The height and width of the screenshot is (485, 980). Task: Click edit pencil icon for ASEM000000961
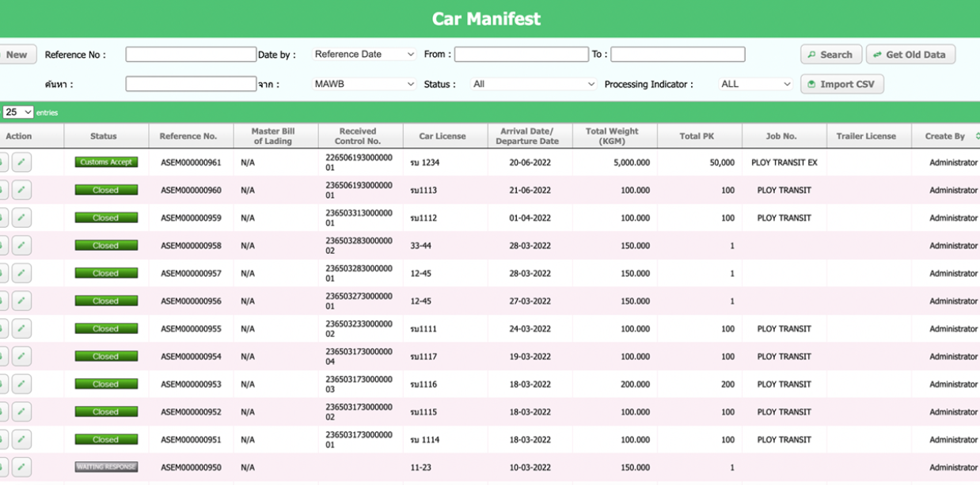pyautogui.click(x=21, y=162)
